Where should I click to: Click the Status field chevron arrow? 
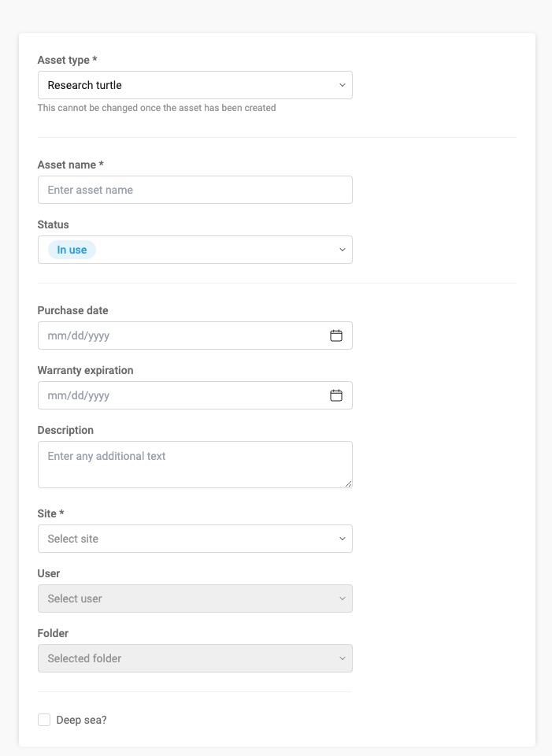coord(342,250)
